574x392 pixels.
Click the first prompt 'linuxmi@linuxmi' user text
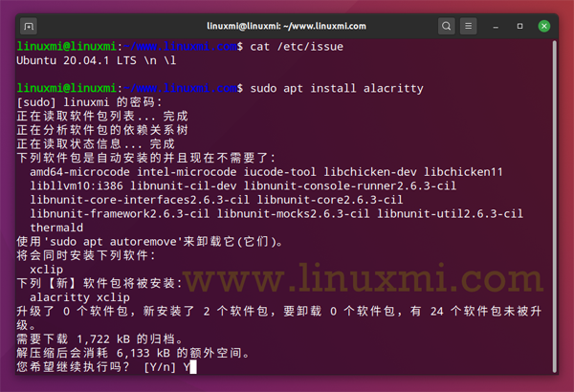[x=67, y=47]
